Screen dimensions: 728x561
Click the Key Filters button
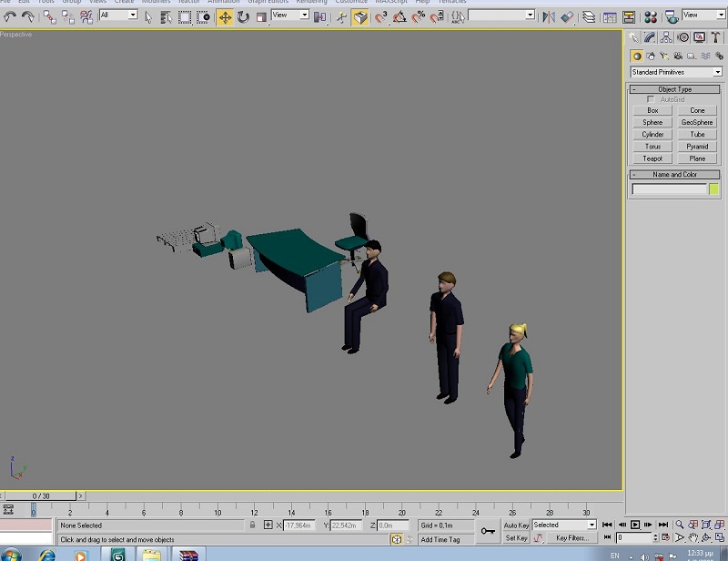click(x=571, y=538)
